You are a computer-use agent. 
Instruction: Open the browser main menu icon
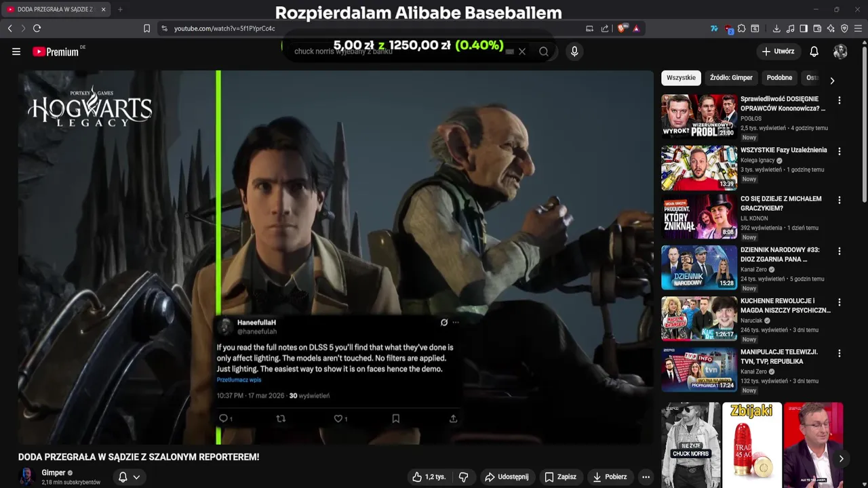click(859, 28)
